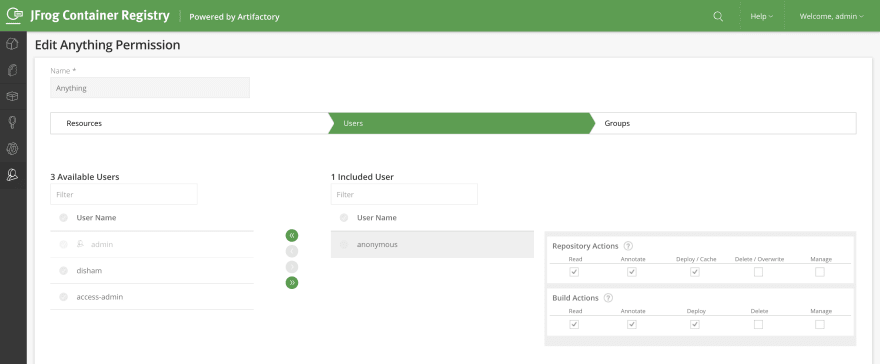
Task: Sort by included User Name column header
Action: [377, 218]
